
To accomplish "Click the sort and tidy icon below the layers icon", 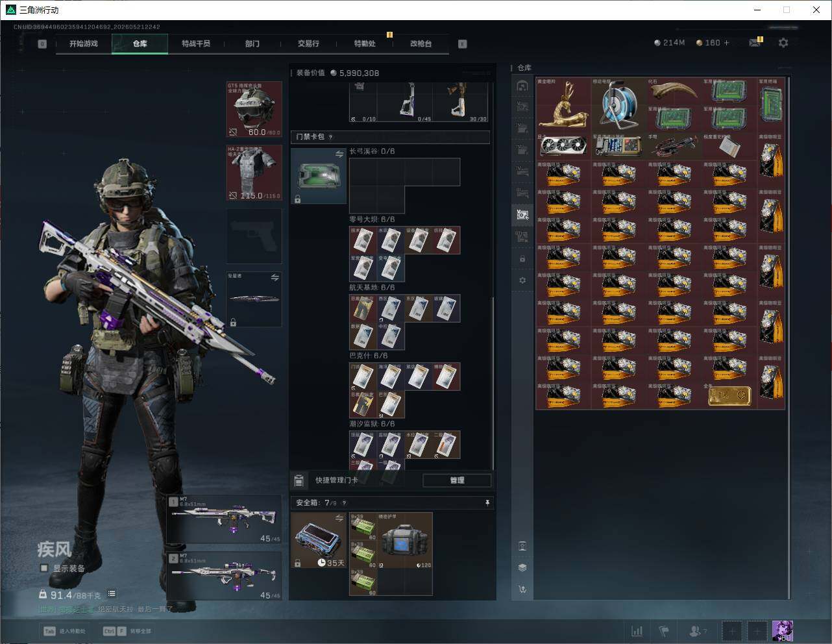I will 522,589.
